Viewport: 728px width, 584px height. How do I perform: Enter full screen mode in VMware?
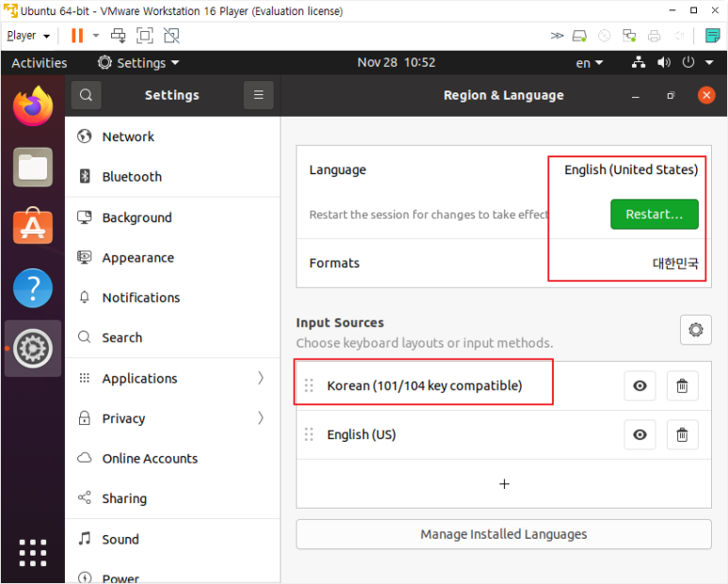(144, 35)
